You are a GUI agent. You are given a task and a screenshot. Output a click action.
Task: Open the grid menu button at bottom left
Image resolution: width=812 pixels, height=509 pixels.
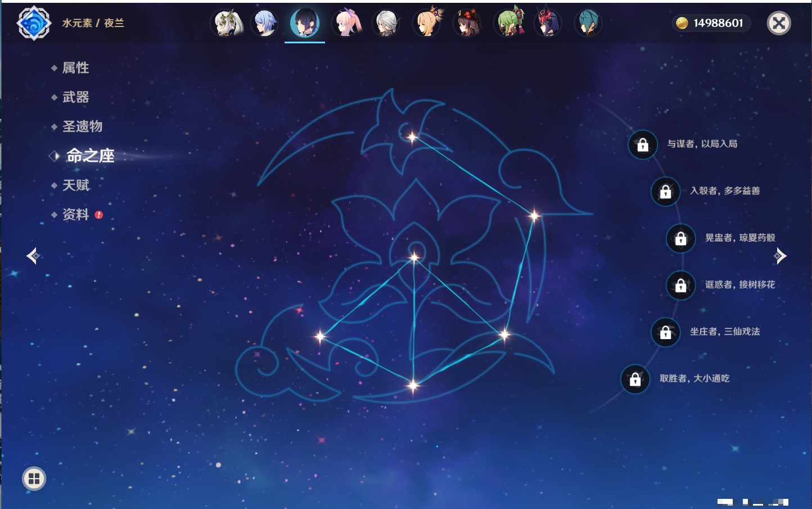coord(34,479)
